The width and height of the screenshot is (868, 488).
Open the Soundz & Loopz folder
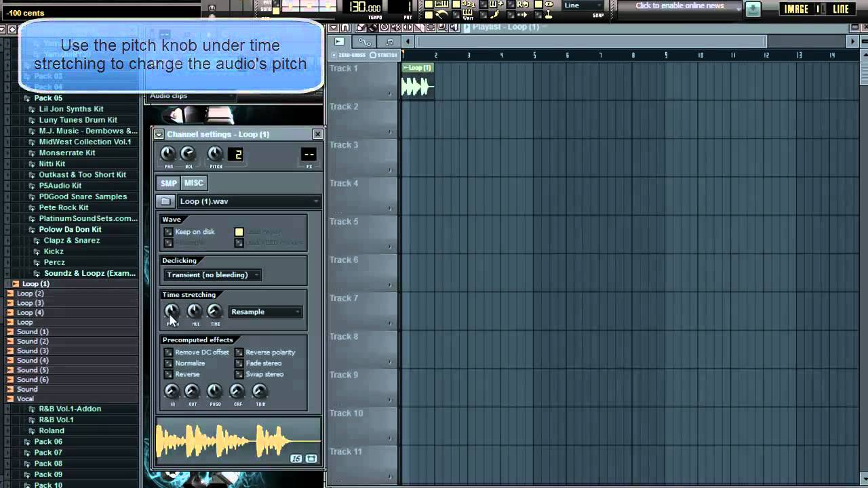pyautogui.click(x=90, y=274)
